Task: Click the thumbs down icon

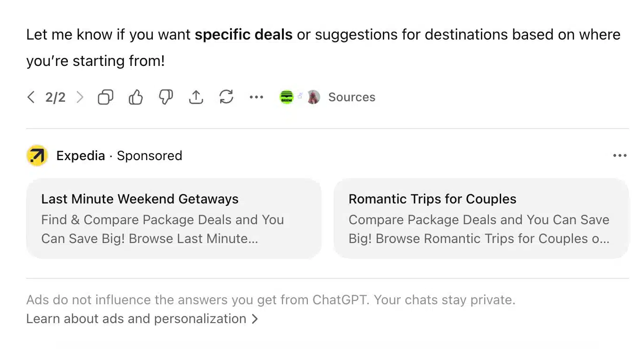Action: 166,97
